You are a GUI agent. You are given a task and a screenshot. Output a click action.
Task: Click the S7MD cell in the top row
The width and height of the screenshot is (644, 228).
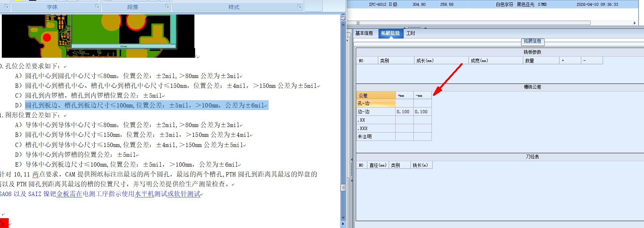[542, 4]
